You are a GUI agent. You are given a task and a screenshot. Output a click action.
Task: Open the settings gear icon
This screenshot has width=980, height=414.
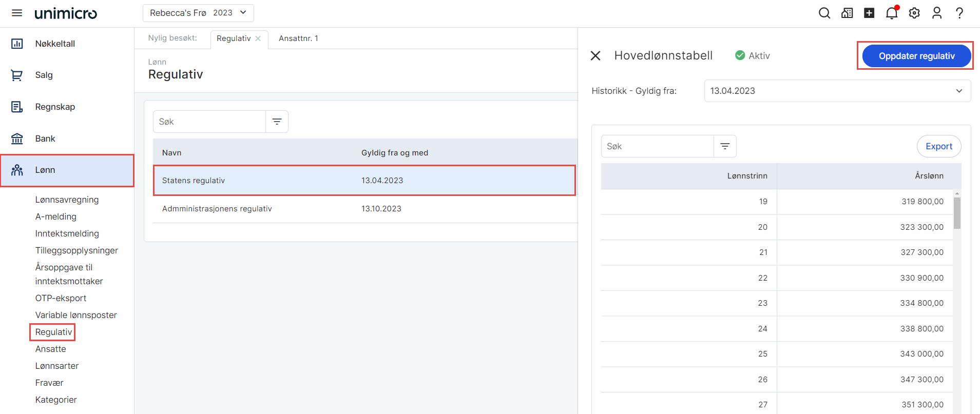(914, 13)
